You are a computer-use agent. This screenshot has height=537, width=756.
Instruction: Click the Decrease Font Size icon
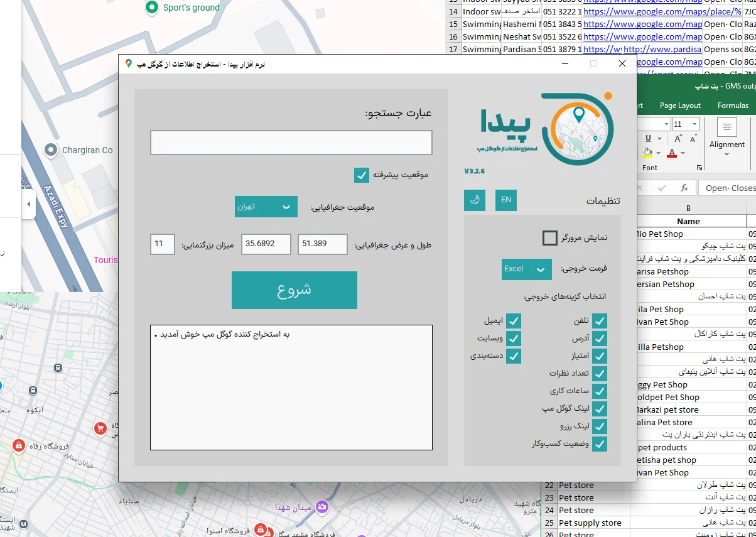coord(692,138)
